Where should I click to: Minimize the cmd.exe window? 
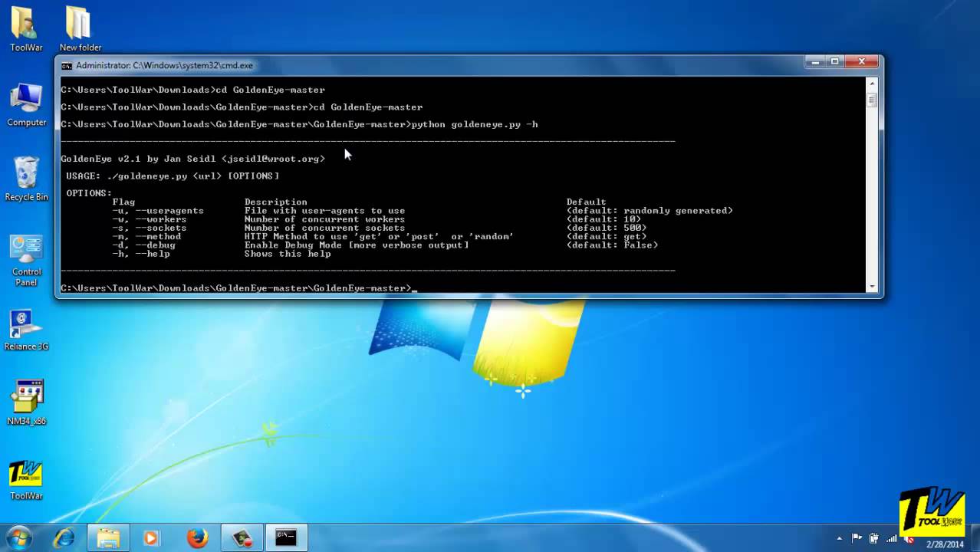[x=816, y=61]
